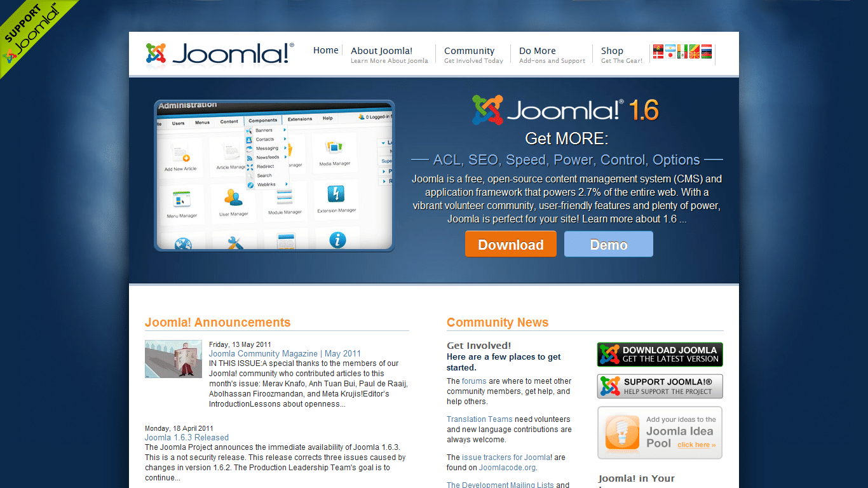Click the date 'Monday, 18 April 2011'

pyautogui.click(x=179, y=428)
